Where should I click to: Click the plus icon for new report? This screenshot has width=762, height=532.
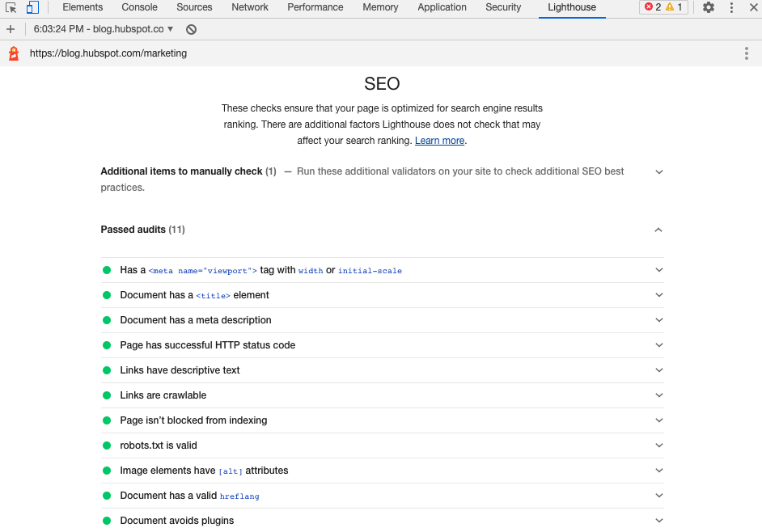(x=11, y=29)
